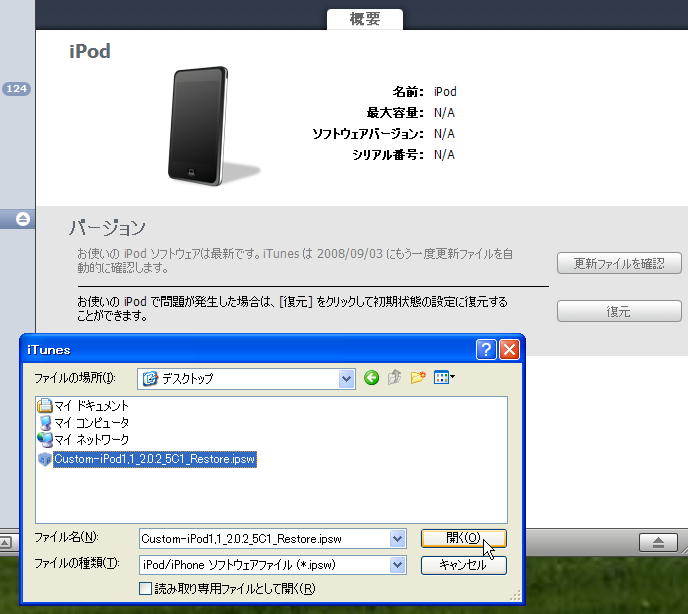Select Custom-iPod1,1_2.0.2_5C1_Restore.ipsw file
The image size is (688, 614).
point(154,459)
